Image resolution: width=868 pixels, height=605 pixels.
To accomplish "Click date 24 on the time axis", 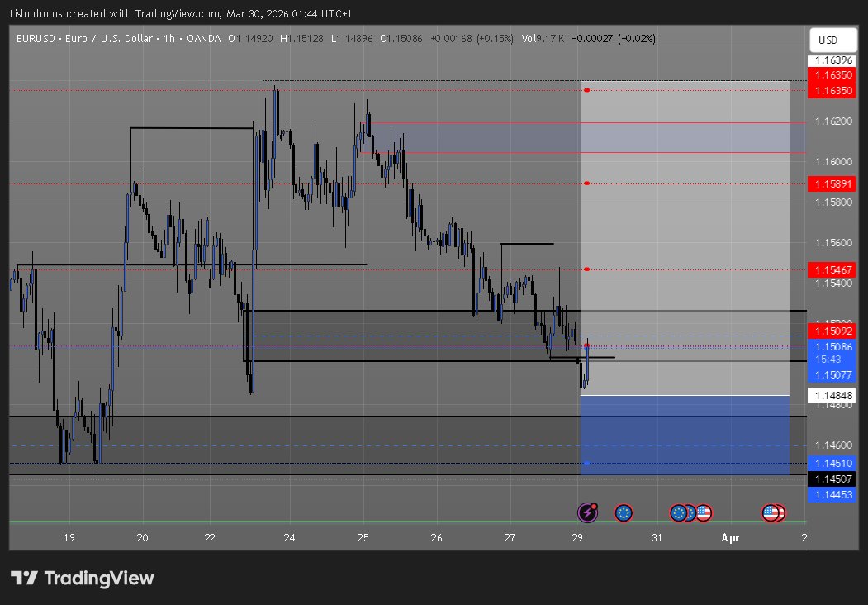I will pyautogui.click(x=289, y=537).
